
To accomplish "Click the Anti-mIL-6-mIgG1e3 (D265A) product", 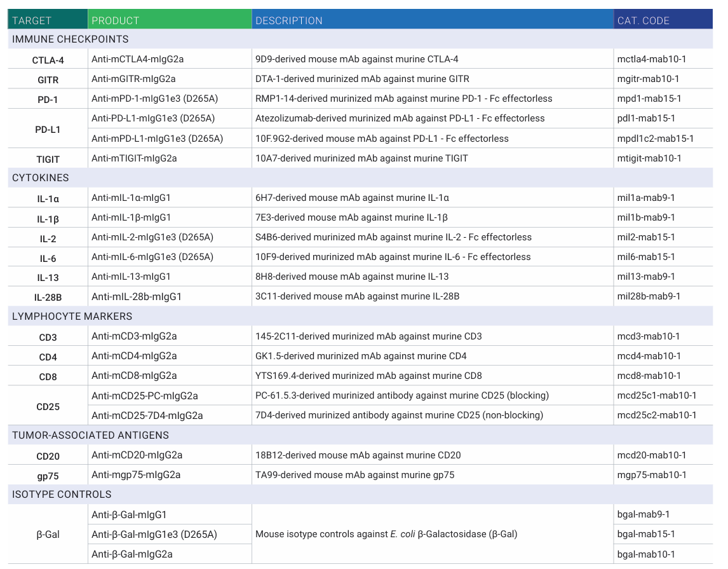I will coord(152,257).
